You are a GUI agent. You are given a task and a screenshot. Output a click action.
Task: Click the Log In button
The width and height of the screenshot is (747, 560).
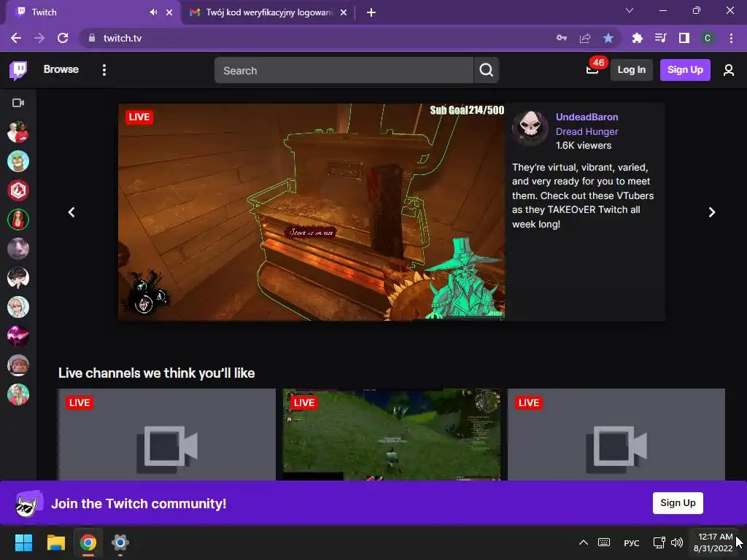(x=631, y=70)
